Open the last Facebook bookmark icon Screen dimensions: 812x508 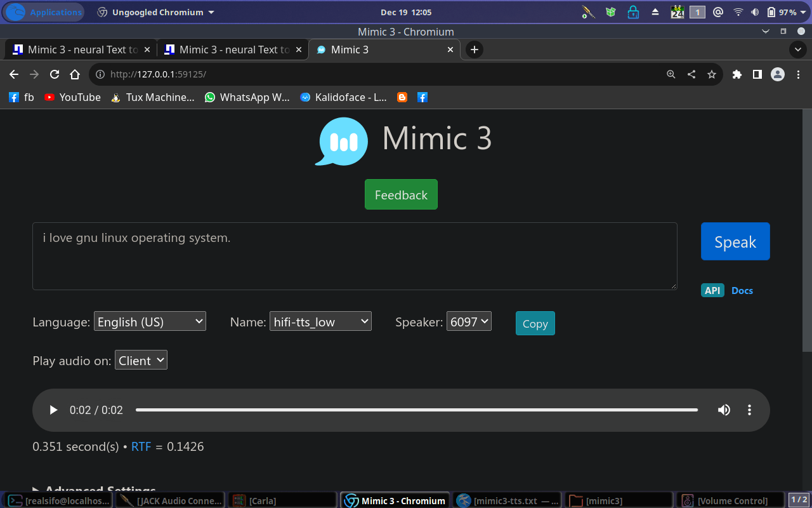pyautogui.click(x=422, y=97)
